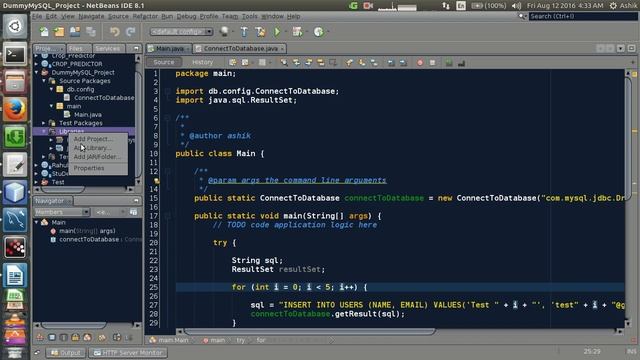The image size is (640, 360).
Task: Click the History view button
Action: click(202, 62)
